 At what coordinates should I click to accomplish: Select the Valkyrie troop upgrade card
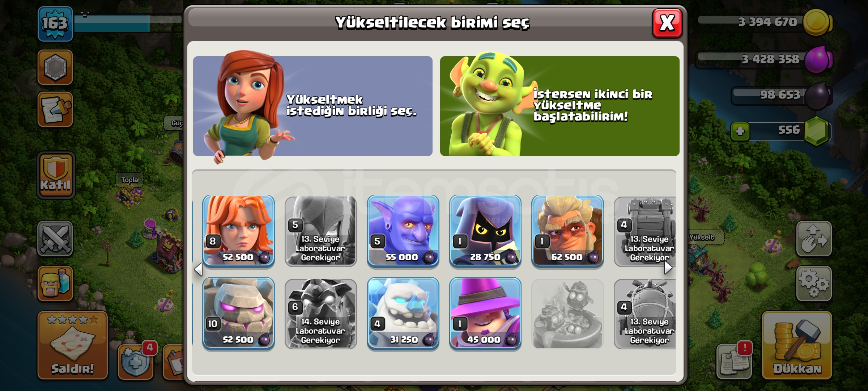tap(238, 231)
